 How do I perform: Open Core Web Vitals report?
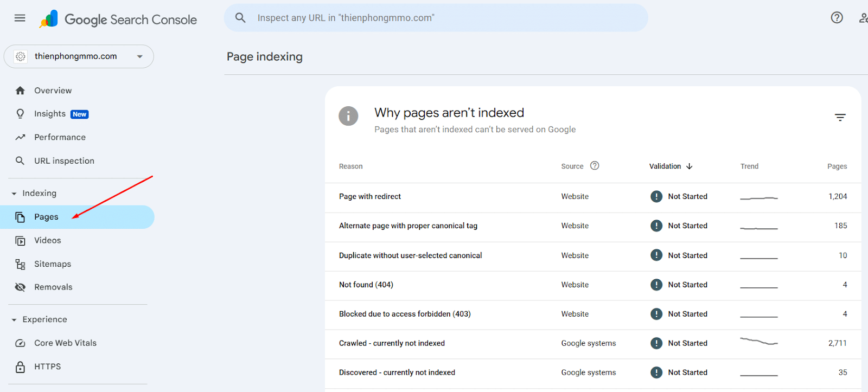(65, 343)
